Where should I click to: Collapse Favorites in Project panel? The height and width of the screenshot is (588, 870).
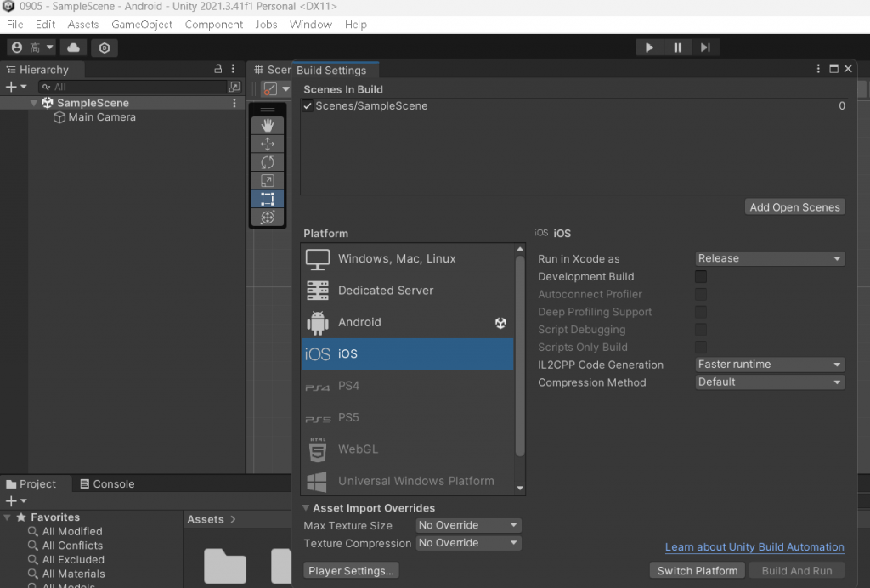7,517
